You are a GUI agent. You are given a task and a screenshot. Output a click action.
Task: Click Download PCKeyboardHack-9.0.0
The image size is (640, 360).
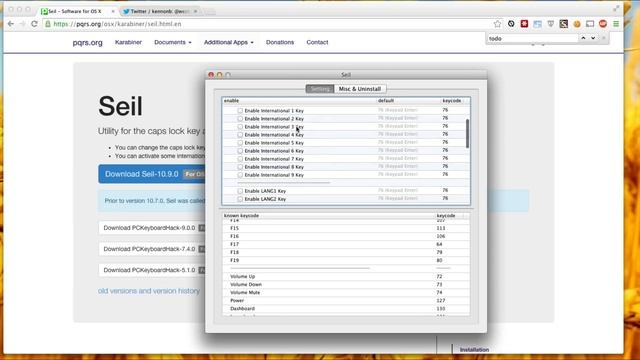point(152,228)
